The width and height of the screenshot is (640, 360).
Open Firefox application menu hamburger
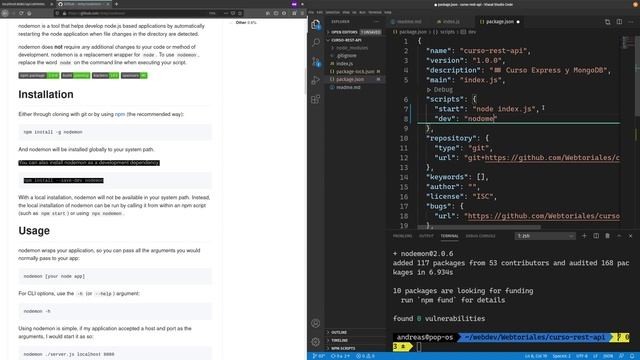(302, 13)
